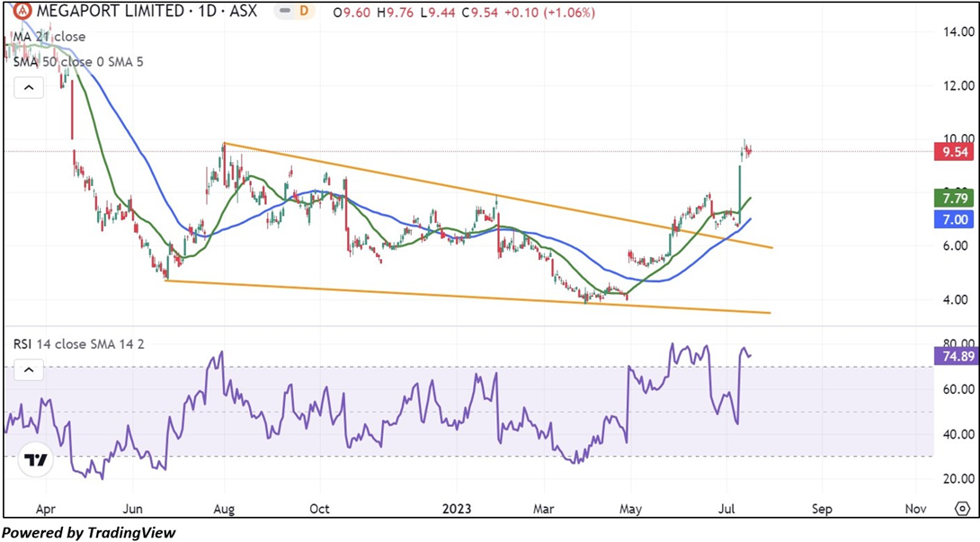
Task: Click the close value C9.54 in the header
Action: (x=480, y=13)
